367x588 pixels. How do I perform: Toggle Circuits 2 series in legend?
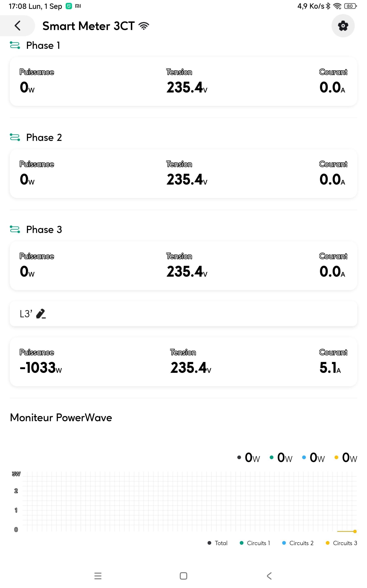tap(298, 543)
